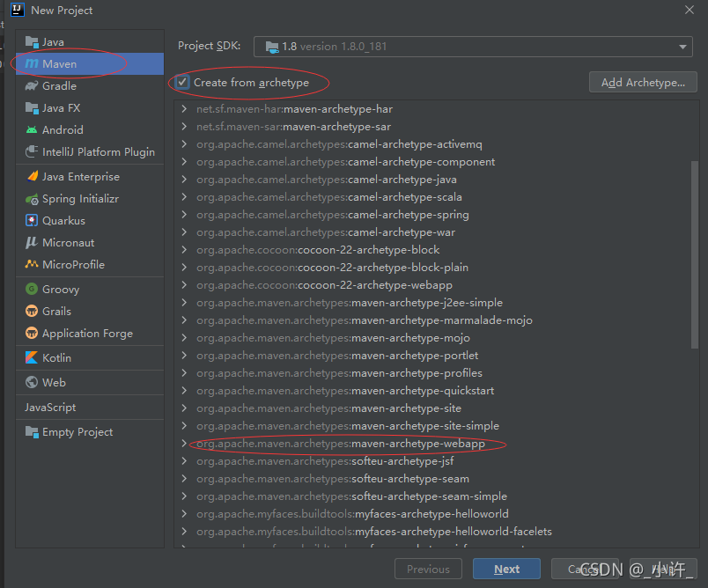Image resolution: width=708 pixels, height=588 pixels.
Task: Click the SDK folder icon in combo box
Action: coord(272,47)
